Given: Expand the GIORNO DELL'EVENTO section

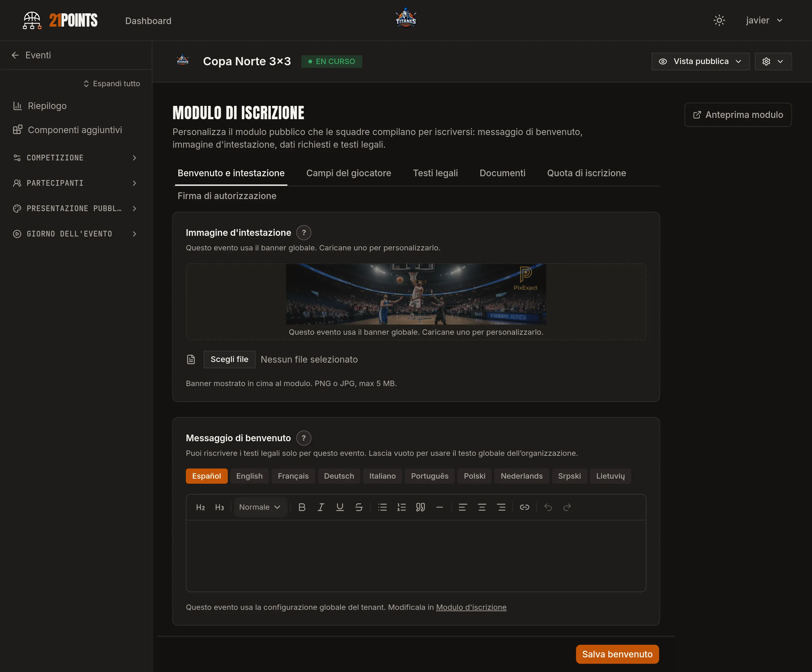Looking at the screenshot, I should (x=75, y=234).
